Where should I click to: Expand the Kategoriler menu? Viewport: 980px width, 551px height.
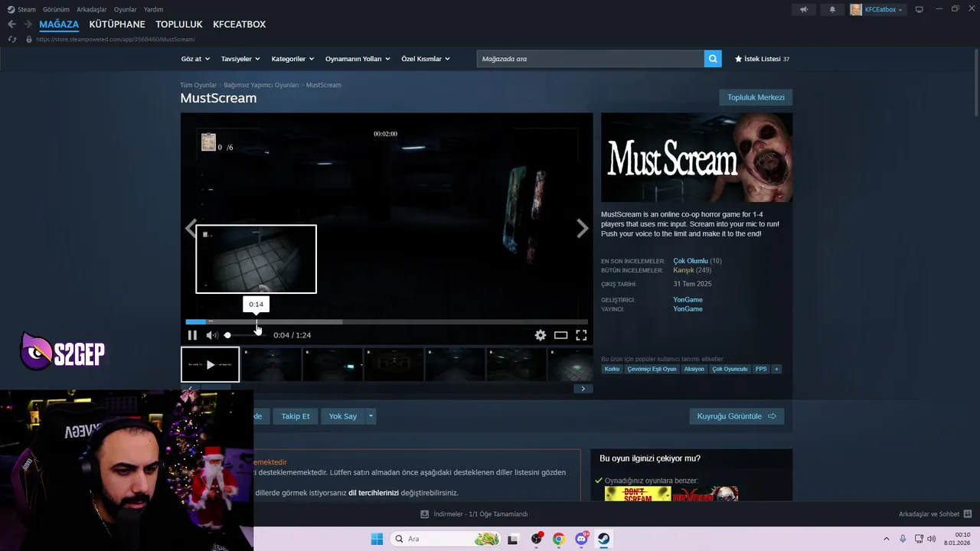coord(293,59)
